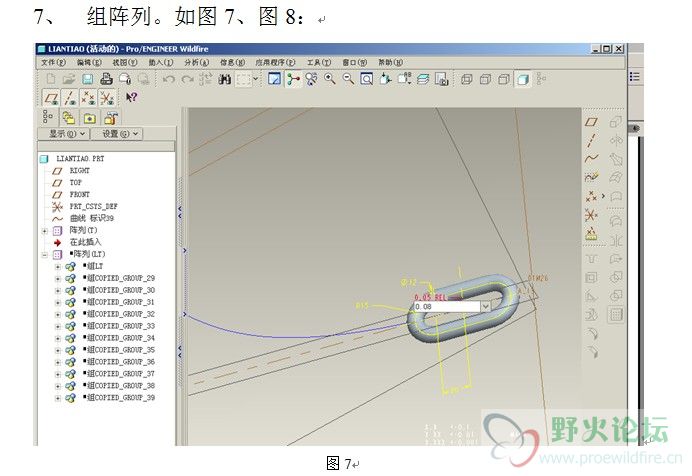Open the 视图(V) menu
The width and height of the screenshot is (692, 476).
pyautogui.click(x=125, y=63)
